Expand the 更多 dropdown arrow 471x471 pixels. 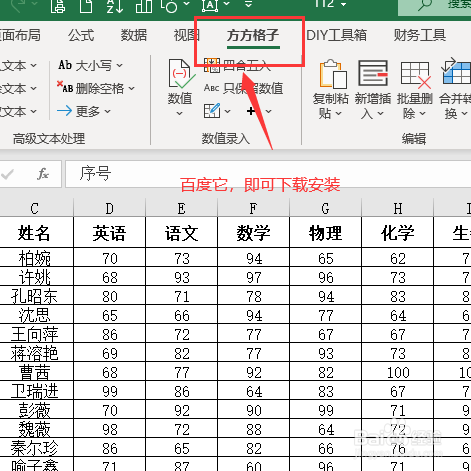click(x=107, y=111)
